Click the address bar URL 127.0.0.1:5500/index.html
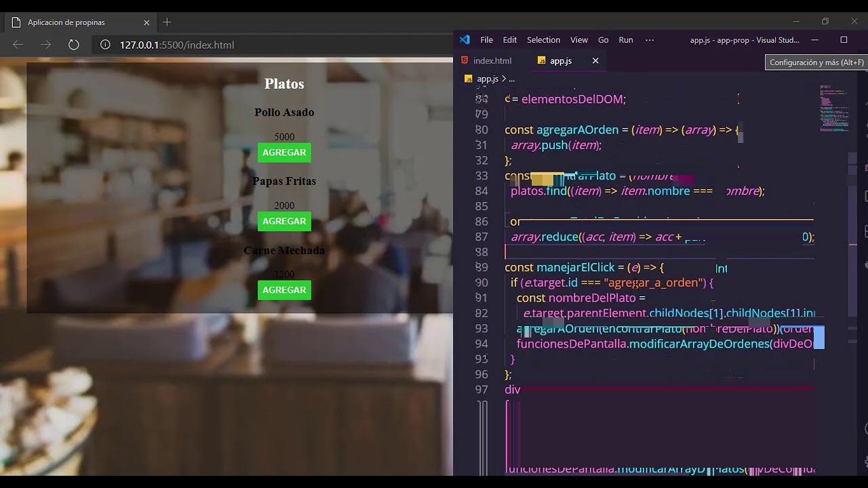868x488 pixels. (177, 45)
